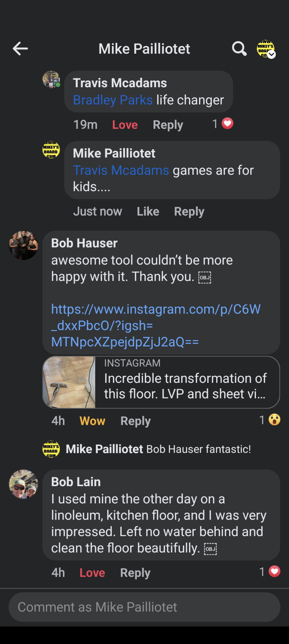Image resolution: width=289 pixels, height=644 pixels.
Task: Tap the heart reaction on Bob Lain's comment
Action: (x=274, y=572)
